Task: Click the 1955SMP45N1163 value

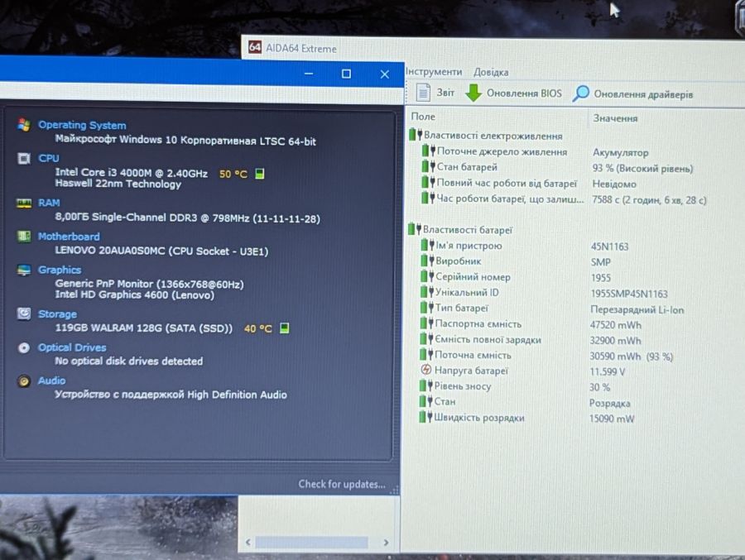Action: tap(629, 294)
